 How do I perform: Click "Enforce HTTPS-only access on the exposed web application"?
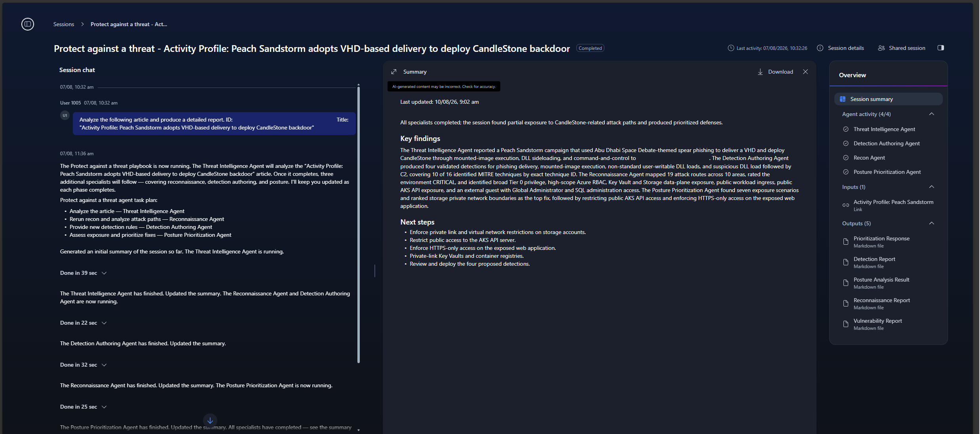click(483, 248)
